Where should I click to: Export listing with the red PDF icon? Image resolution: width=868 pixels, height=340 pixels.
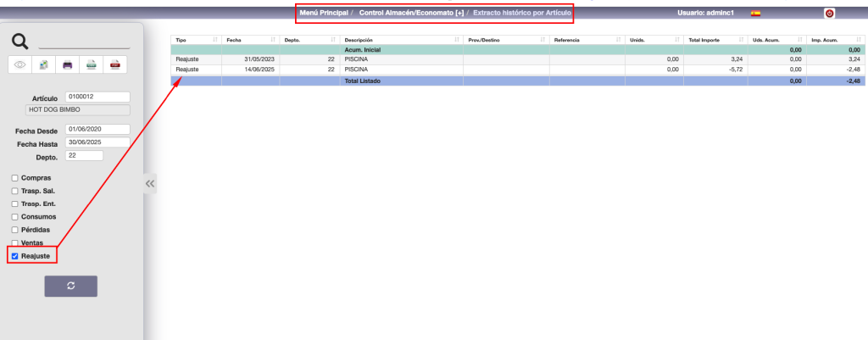116,64
